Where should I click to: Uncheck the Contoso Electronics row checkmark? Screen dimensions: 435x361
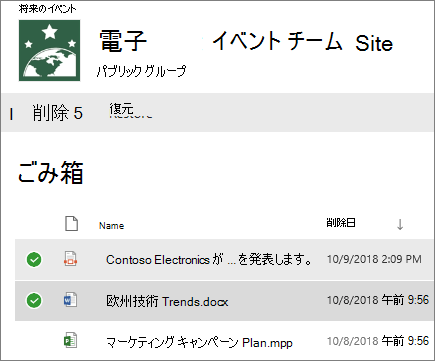(34, 260)
